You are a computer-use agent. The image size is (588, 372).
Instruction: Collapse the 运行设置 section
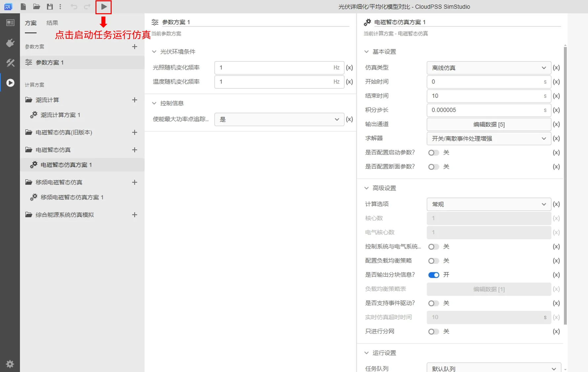coord(366,353)
